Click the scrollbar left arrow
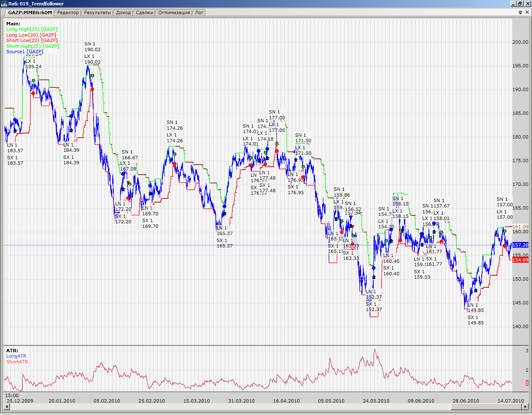The image size is (532, 415). (6, 407)
